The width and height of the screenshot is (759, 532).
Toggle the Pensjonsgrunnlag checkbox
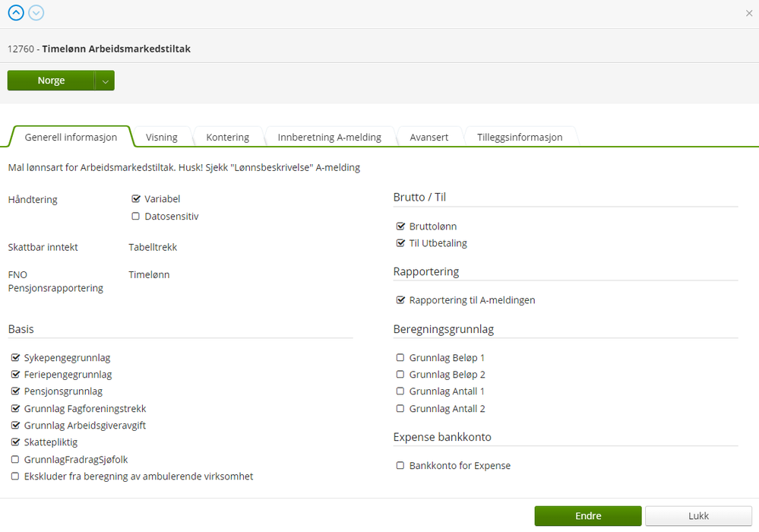coord(15,391)
